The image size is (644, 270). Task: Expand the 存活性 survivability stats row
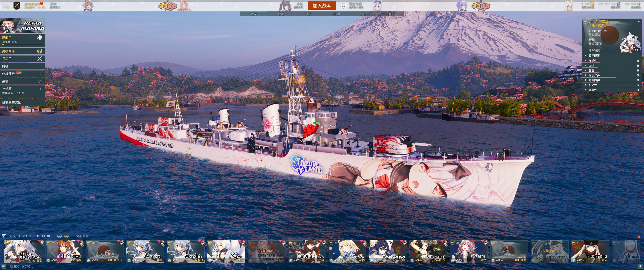pyautogui.click(x=593, y=61)
